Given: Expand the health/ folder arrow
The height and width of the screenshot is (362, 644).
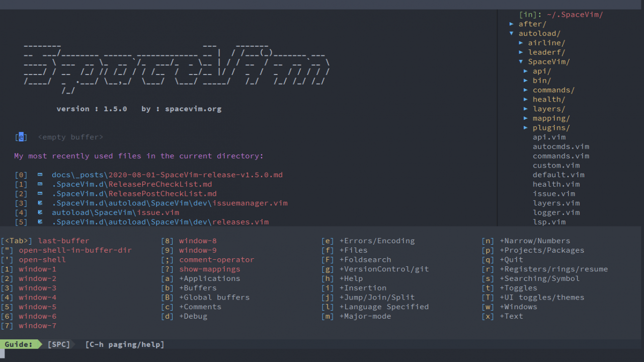Looking at the screenshot, I should point(526,100).
